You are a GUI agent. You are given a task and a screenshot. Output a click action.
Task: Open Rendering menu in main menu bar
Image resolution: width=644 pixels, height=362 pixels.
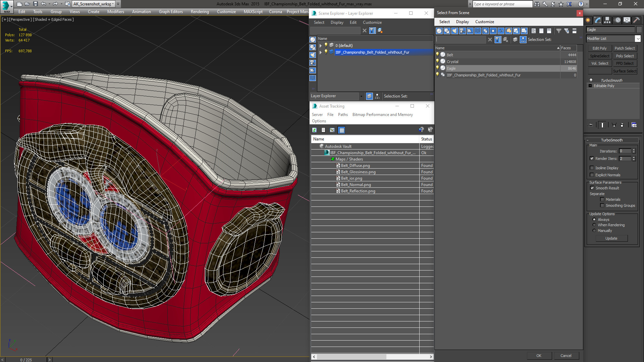[200, 12]
